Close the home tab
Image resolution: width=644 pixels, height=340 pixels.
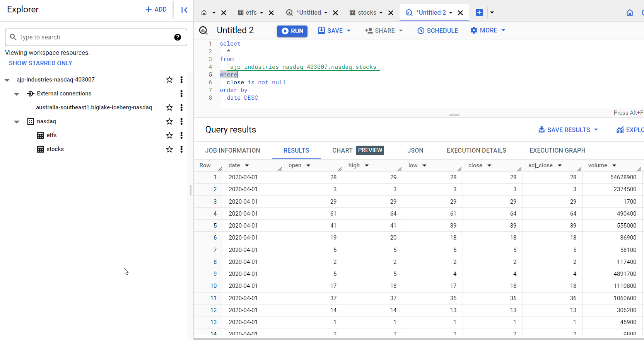224,13
